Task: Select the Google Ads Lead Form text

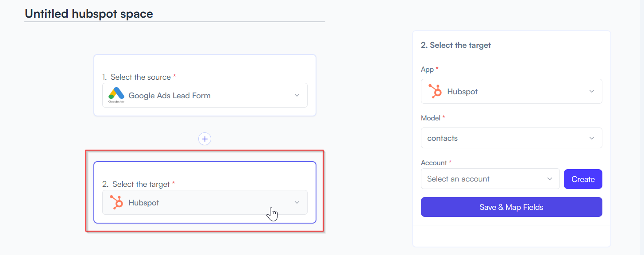Action: pos(170,95)
